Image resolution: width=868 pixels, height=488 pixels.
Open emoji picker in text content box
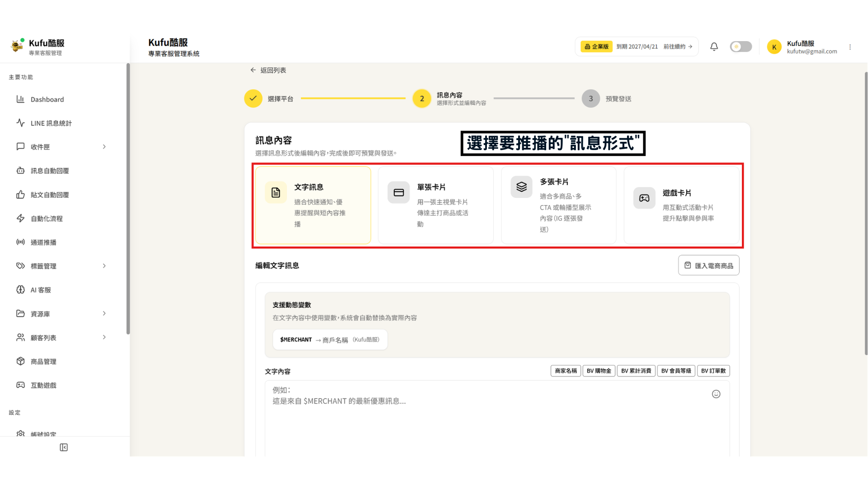(716, 394)
